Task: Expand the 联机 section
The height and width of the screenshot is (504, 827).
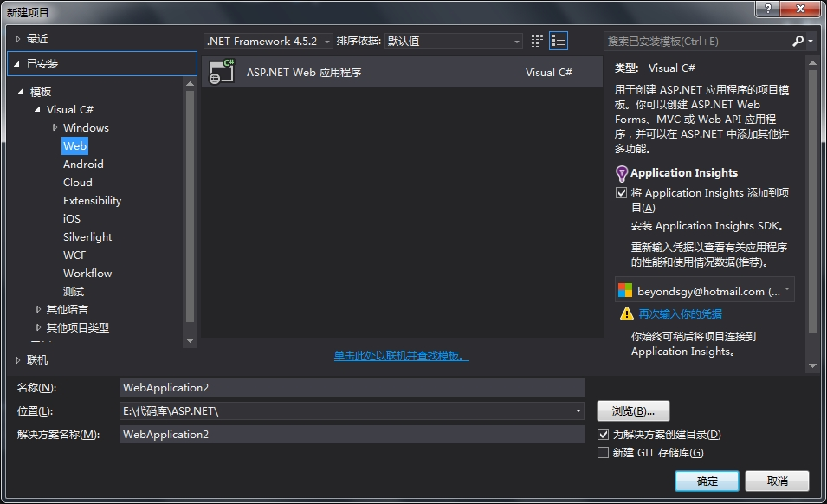Action: click(18, 360)
